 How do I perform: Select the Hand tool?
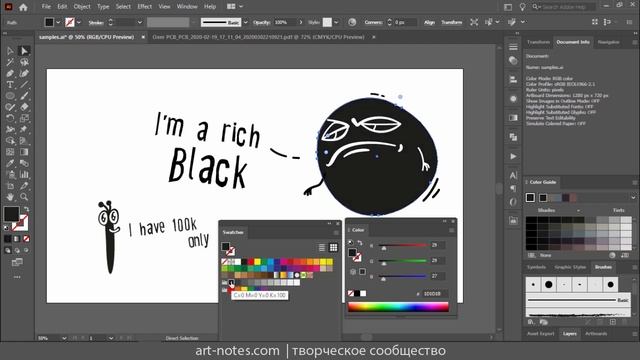click(x=10, y=197)
